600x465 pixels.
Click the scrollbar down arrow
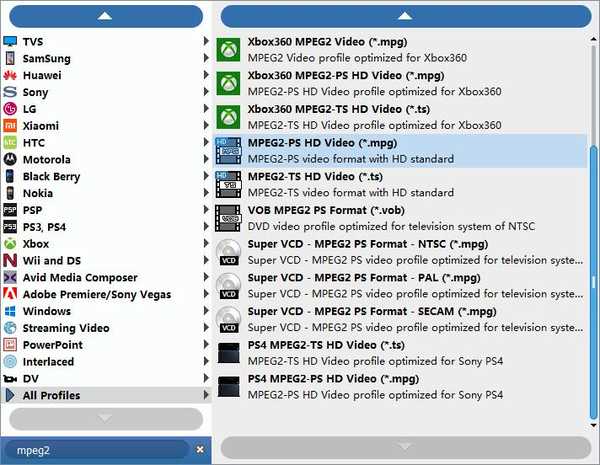[x=593, y=425]
